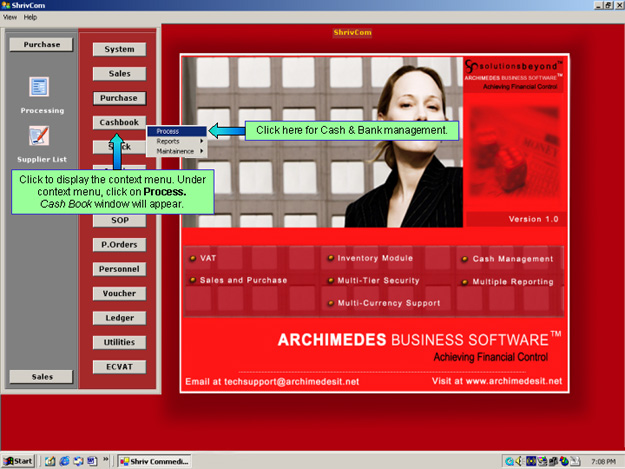This screenshot has width=625, height=469.
Task: Select Process from the Cashbook context menu
Action: pyautogui.click(x=168, y=131)
